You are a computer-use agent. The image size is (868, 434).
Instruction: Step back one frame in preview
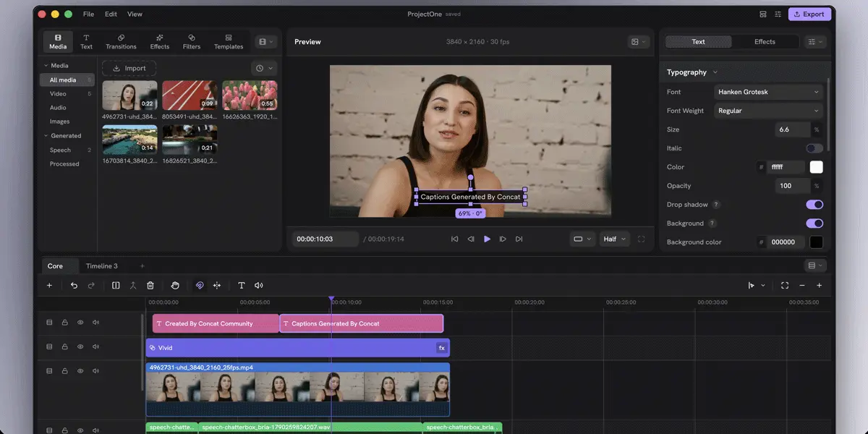point(471,239)
